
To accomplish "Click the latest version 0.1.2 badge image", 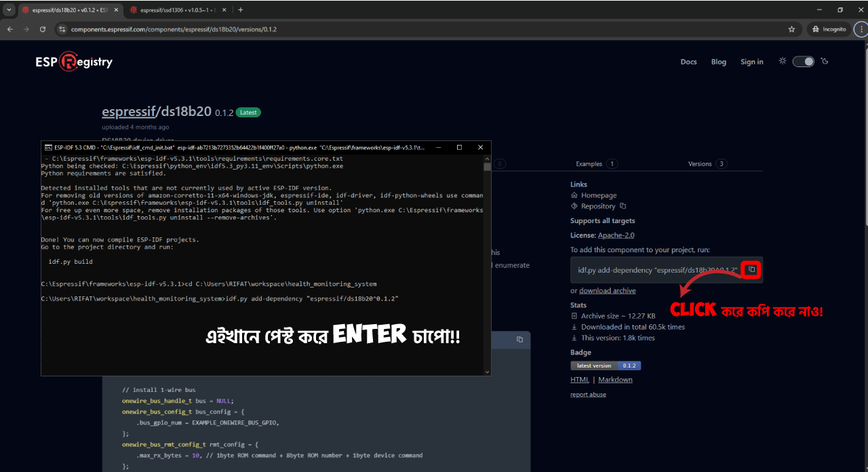I will tap(606, 366).
